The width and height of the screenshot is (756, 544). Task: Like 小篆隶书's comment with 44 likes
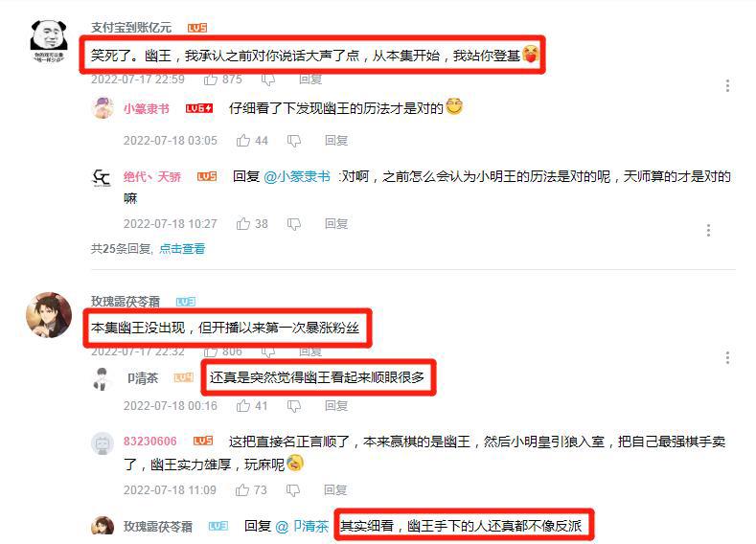tap(243, 140)
